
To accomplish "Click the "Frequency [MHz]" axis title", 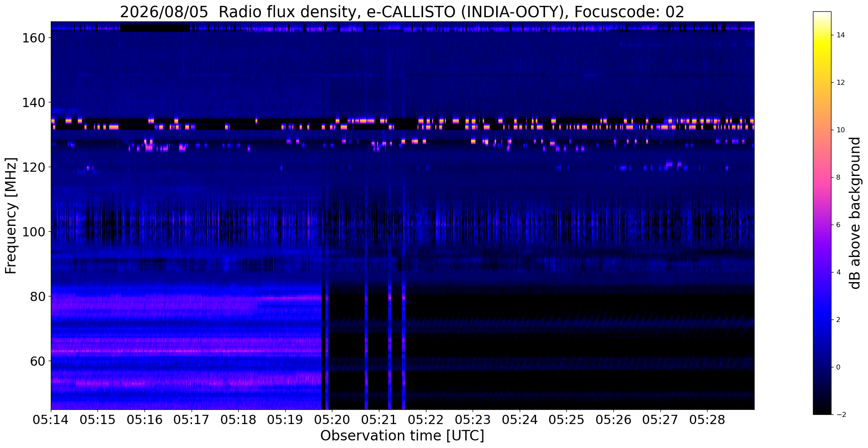I will click(11, 215).
